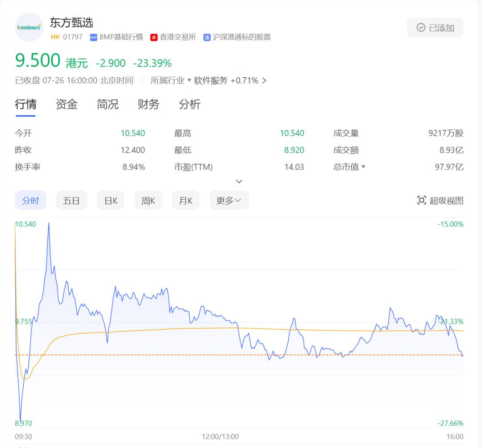Open the 所属行业 dropdown

[x=170, y=80]
